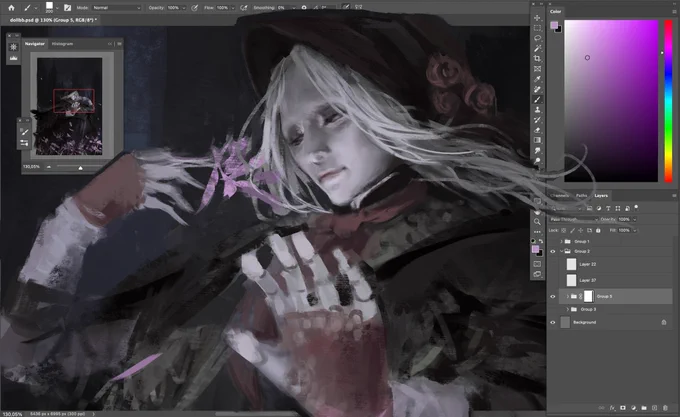The image size is (680, 417).
Task: Expand Group 1 in Layers panel
Action: 561,241
